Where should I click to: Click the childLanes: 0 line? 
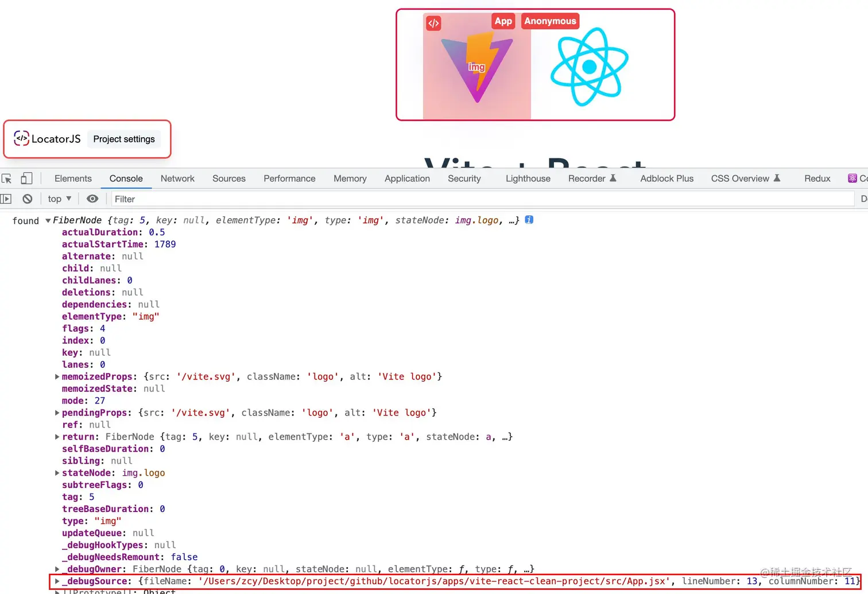97,281
